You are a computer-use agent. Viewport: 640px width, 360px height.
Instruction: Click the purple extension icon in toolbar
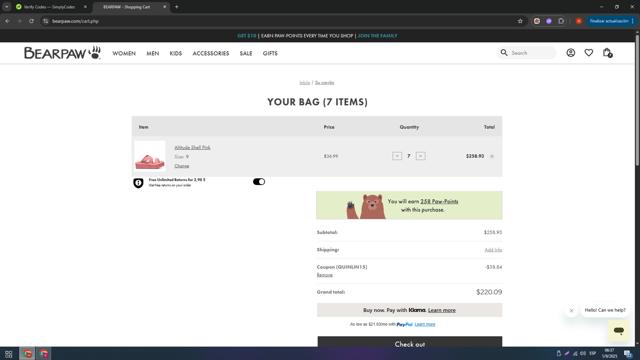pyautogui.click(x=549, y=21)
